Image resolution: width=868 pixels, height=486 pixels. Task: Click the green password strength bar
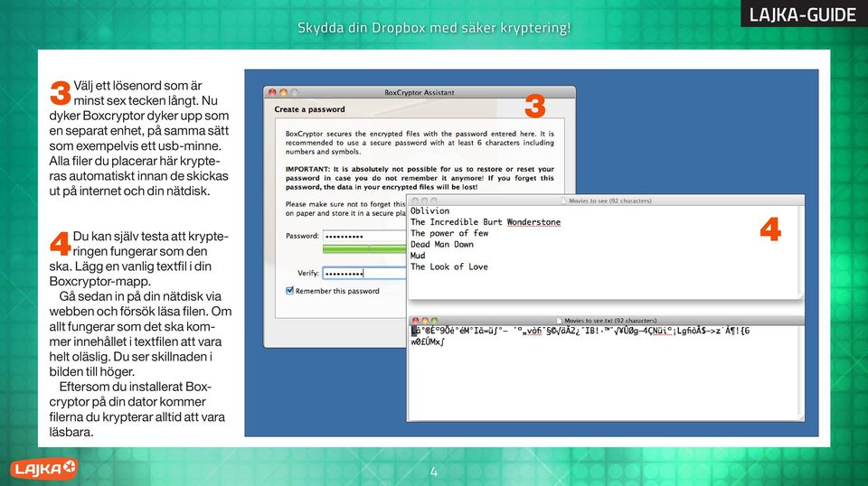pyautogui.click(x=364, y=249)
